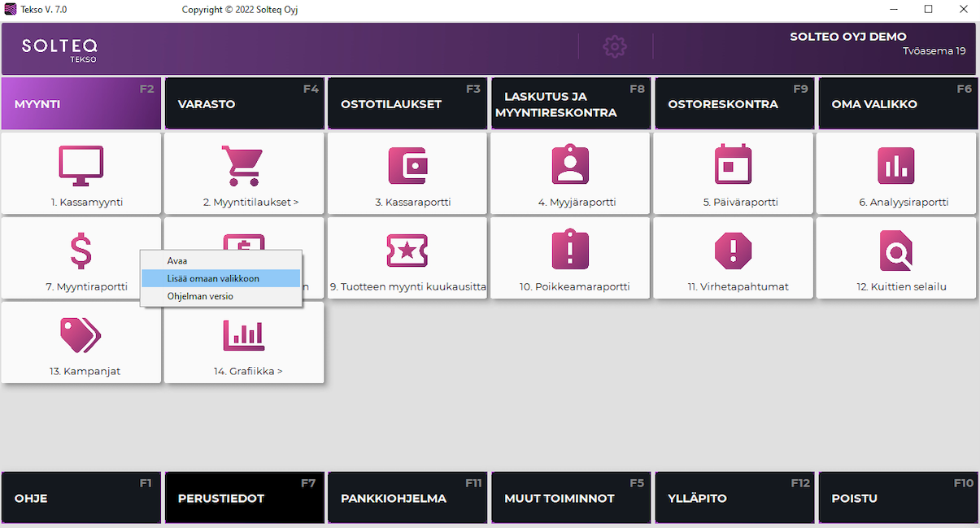Choose Avaa from the context menu
Image resolution: width=980 pixels, height=528 pixels.
click(177, 261)
